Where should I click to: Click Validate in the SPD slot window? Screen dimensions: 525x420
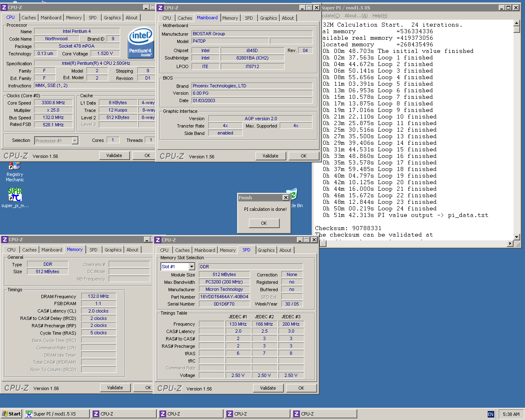coord(268,388)
